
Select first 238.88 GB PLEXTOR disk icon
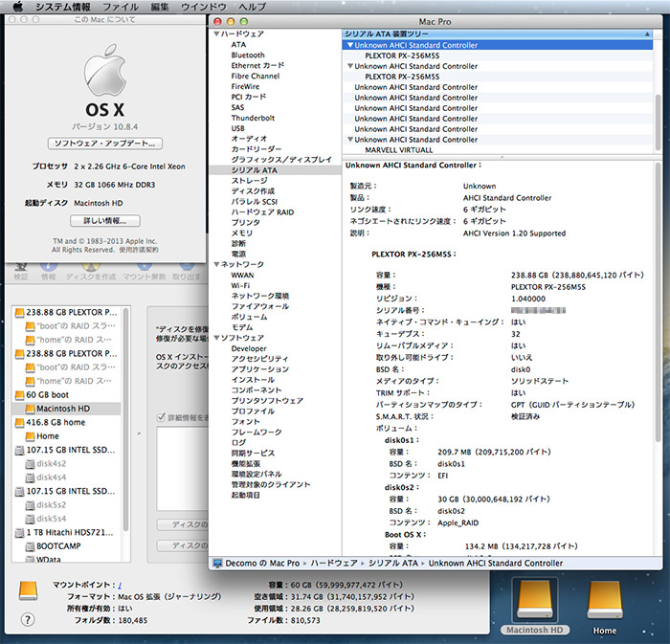[x=20, y=313]
